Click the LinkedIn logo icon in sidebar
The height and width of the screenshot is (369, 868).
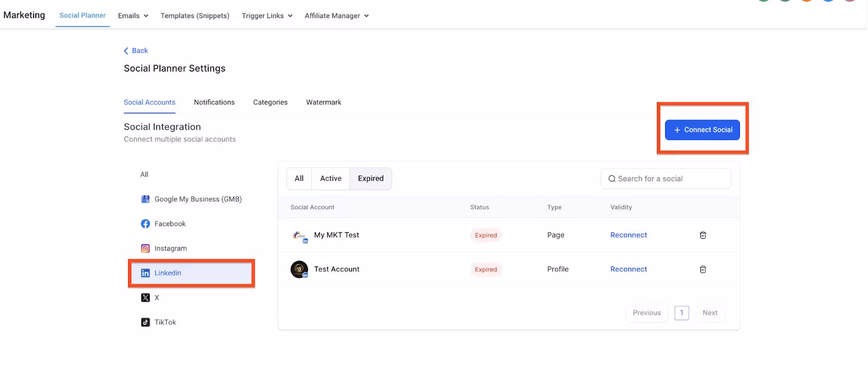[145, 273]
